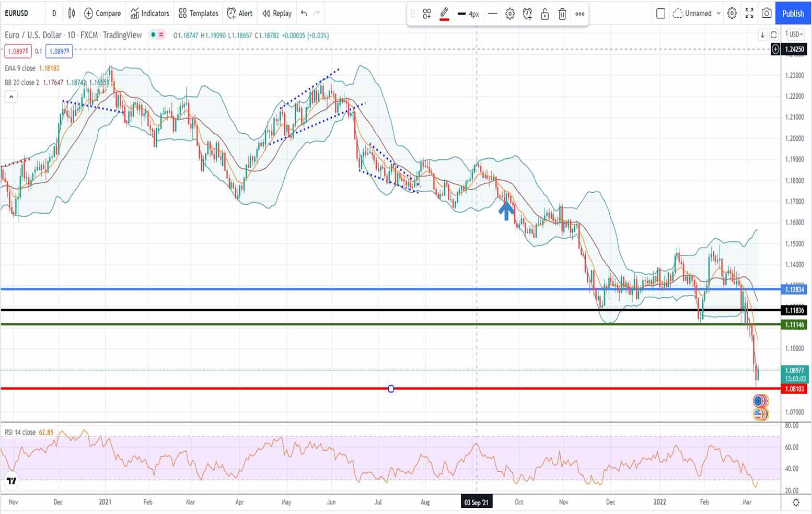Open the candlestick chart style selector
The width and height of the screenshot is (812, 514).
pos(72,13)
